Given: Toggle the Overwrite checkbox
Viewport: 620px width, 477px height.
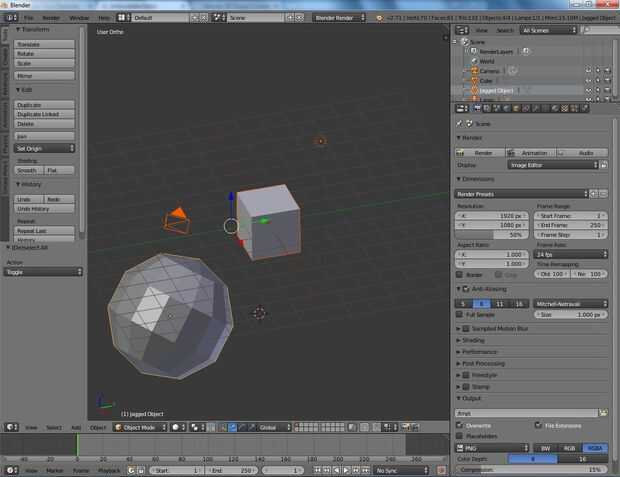Looking at the screenshot, I should tap(459, 425).
